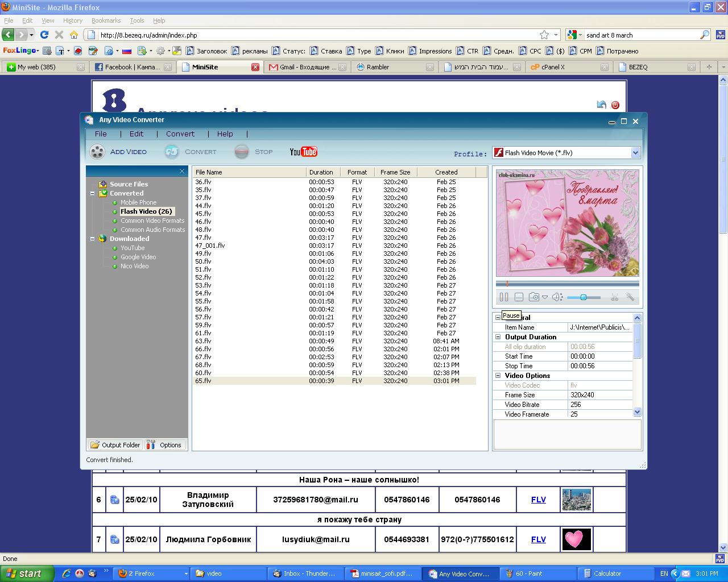This screenshot has height=582, width=728.
Task: Mute audio using the speaker icon
Action: (x=557, y=297)
